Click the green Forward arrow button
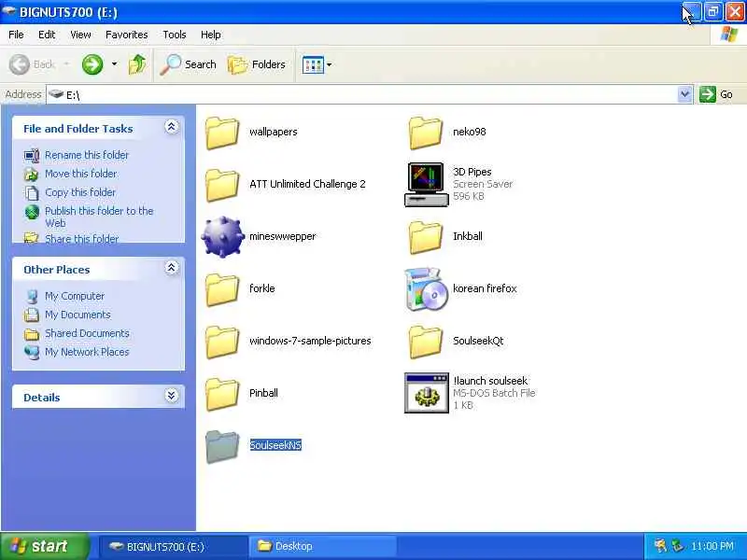Viewport: 747px width, 560px height. [x=92, y=64]
